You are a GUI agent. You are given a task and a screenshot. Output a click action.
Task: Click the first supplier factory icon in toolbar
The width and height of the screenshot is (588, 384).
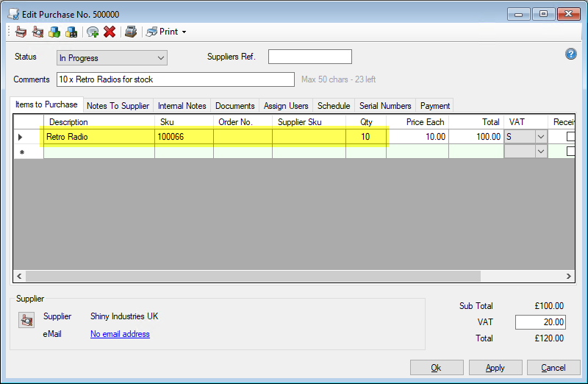[21, 32]
